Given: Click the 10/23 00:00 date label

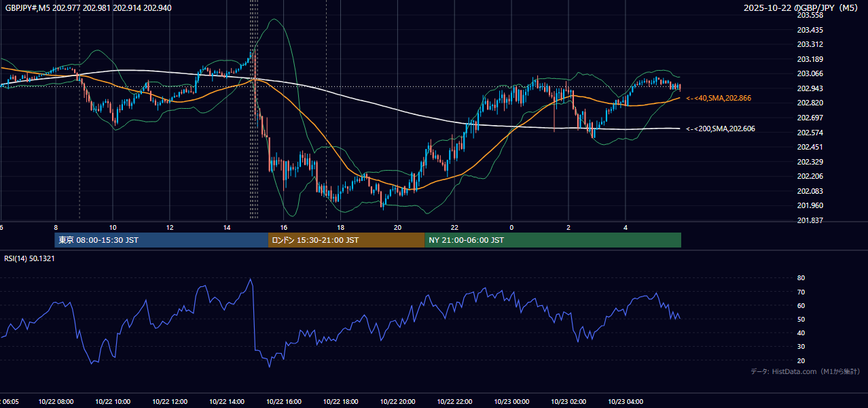Looking at the screenshot, I should (512, 402).
